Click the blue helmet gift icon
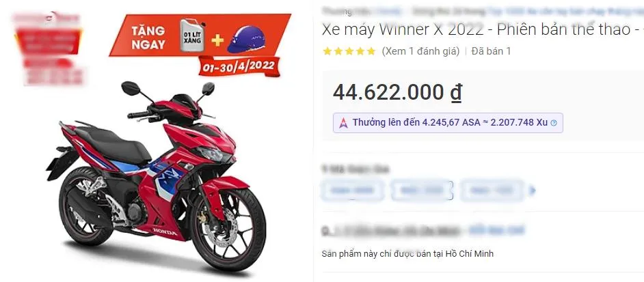Viewport: 644px width, 282px height. point(246,39)
